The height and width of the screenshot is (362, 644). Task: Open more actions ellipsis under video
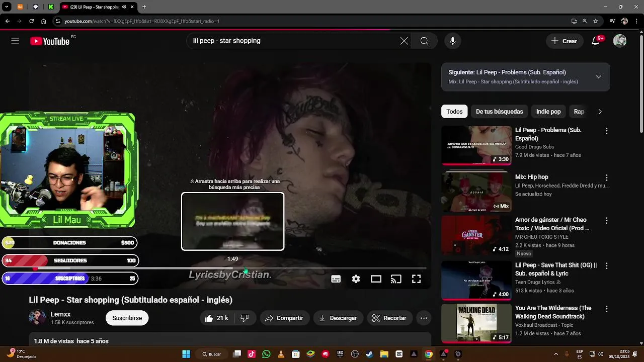[x=424, y=318]
